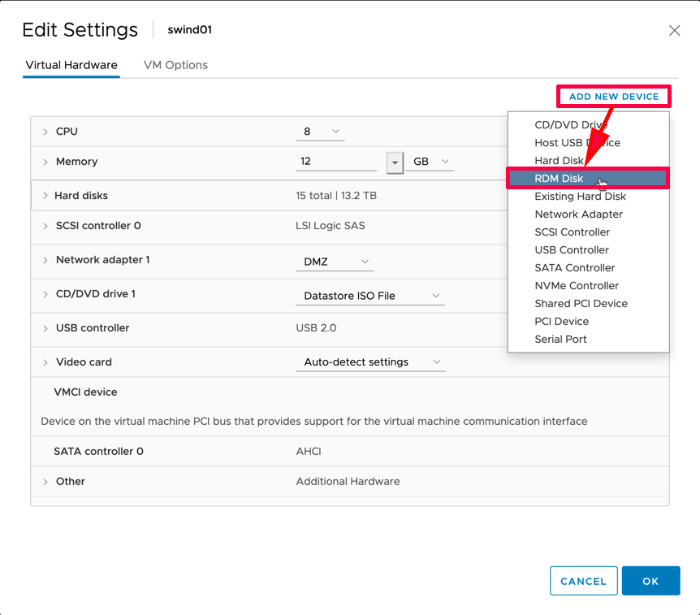Choose CD/DVD Drive from device menu
The width and height of the screenshot is (700, 615).
click(589, 124)
